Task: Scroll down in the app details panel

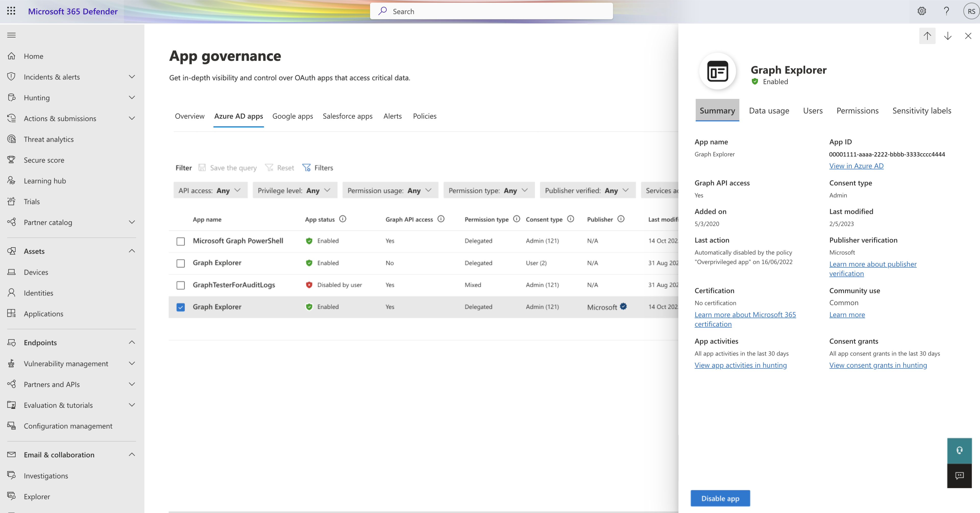Action: 948,36
